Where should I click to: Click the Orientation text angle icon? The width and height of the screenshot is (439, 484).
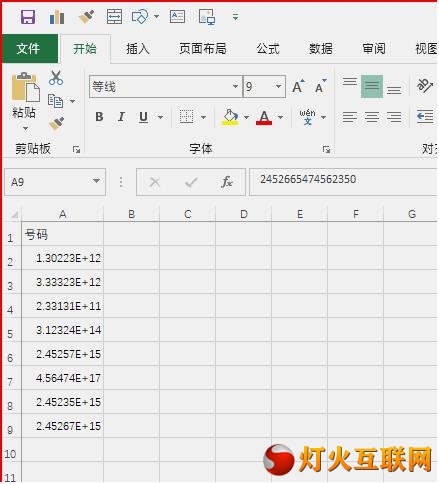tap(425, 86)
